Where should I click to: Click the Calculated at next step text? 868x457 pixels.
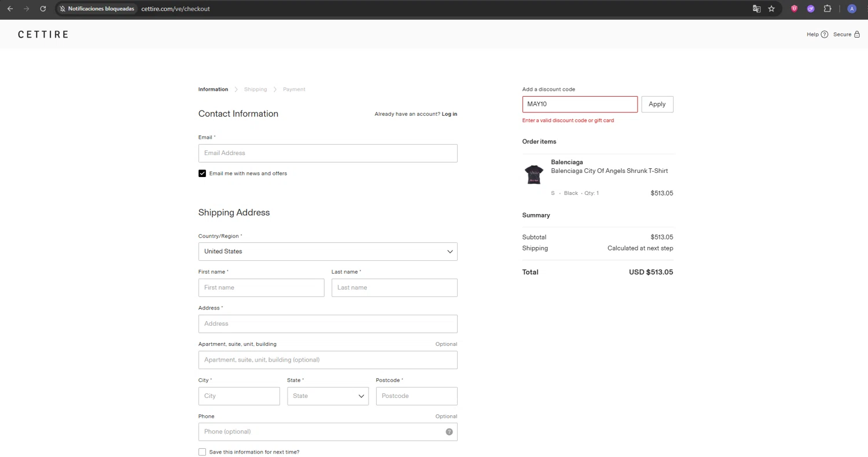click(641, 248)
